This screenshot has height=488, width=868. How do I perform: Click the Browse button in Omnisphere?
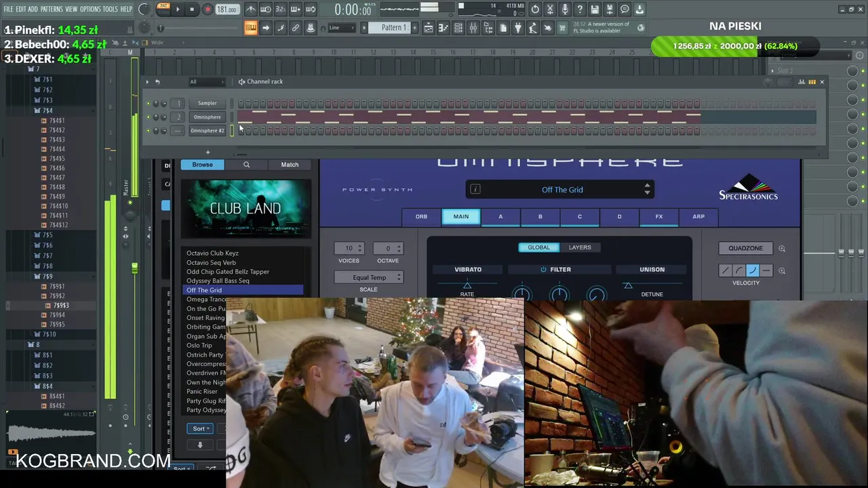202,165
